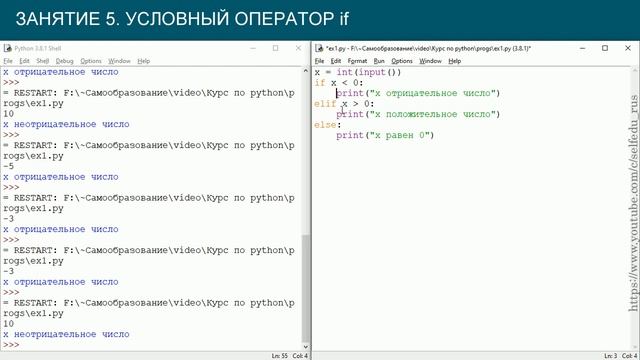Viewport: 640px width, 360px height.
Task: Maximize the ex1.py editor window
Action: pyautogui.click(x=605, y=48)
